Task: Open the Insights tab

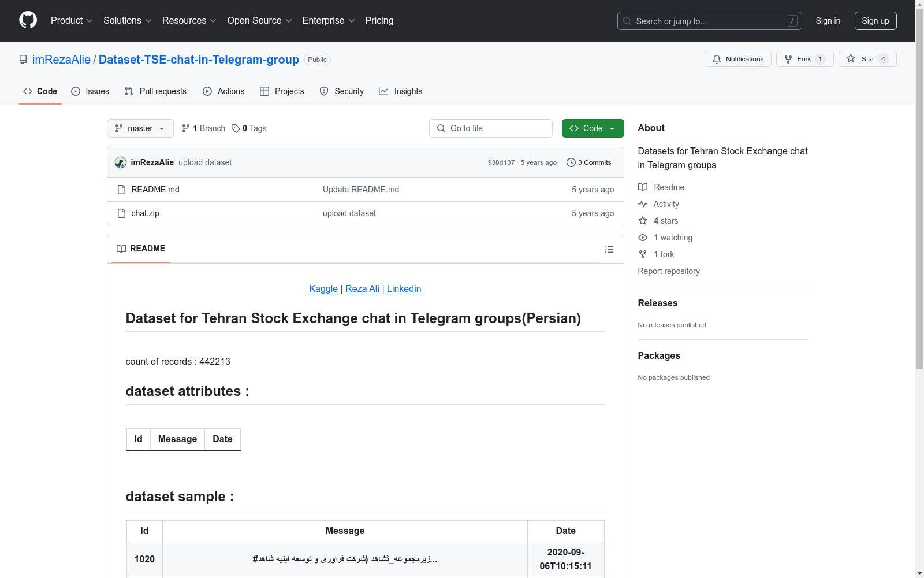Action: 400,91
